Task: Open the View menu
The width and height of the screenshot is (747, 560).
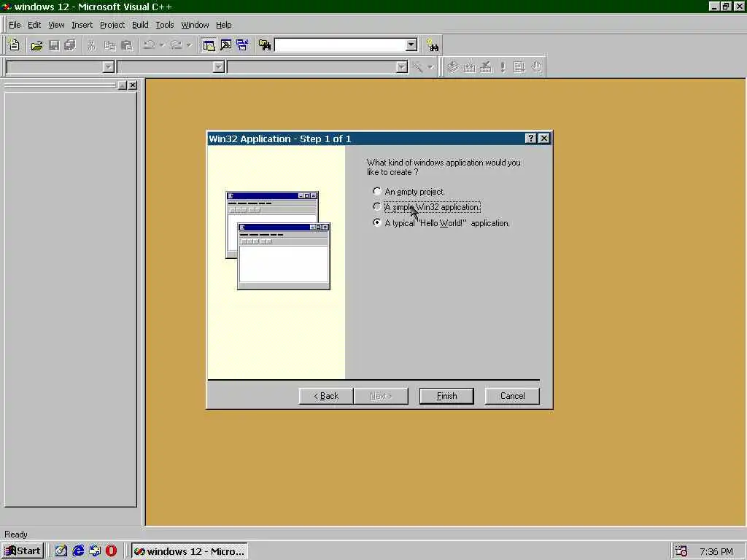Action: (56, 25)
